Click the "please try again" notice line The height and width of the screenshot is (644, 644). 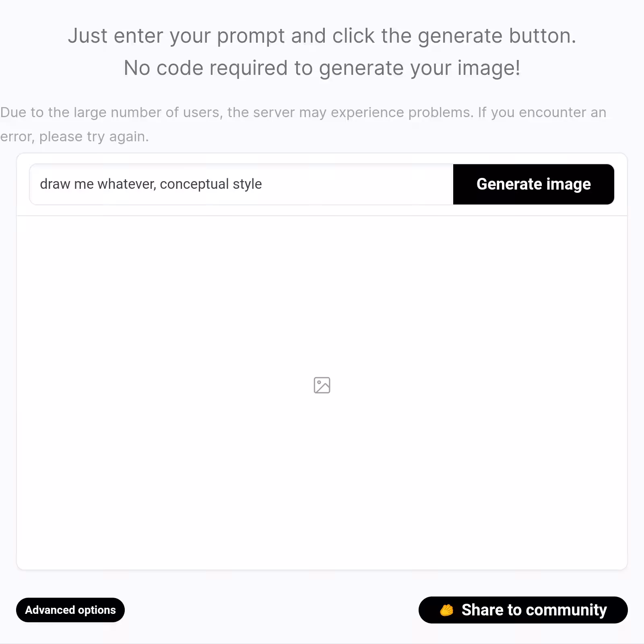point(74,136)
